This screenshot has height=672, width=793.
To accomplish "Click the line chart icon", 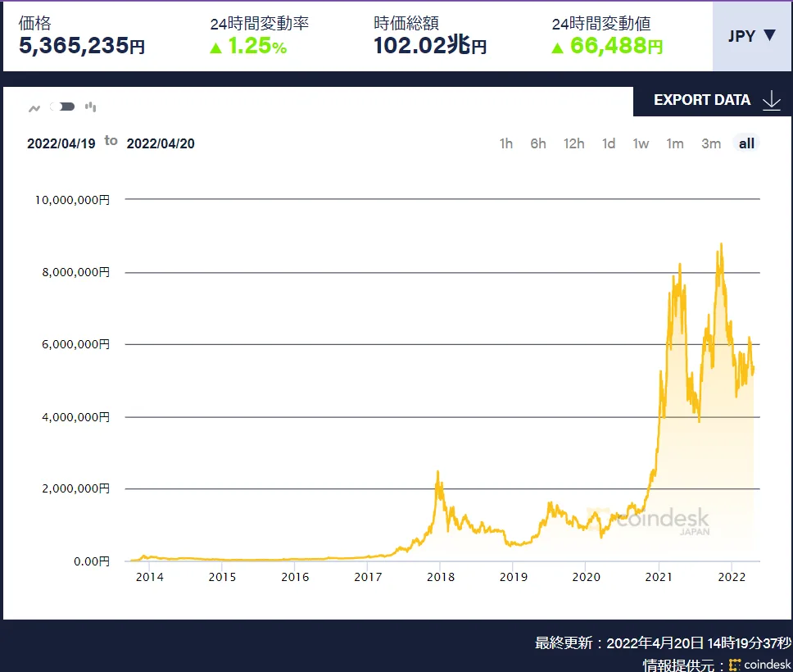I will (34, 107).
